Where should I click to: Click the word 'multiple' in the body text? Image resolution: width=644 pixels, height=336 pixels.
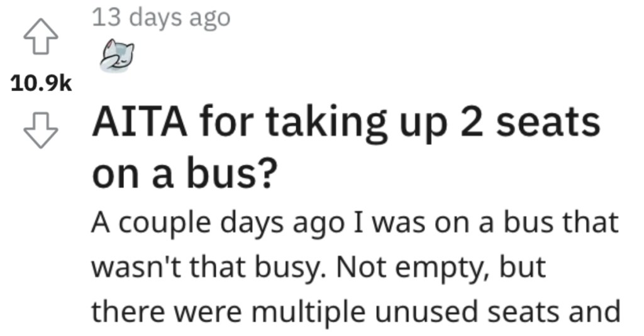(308, 312)
